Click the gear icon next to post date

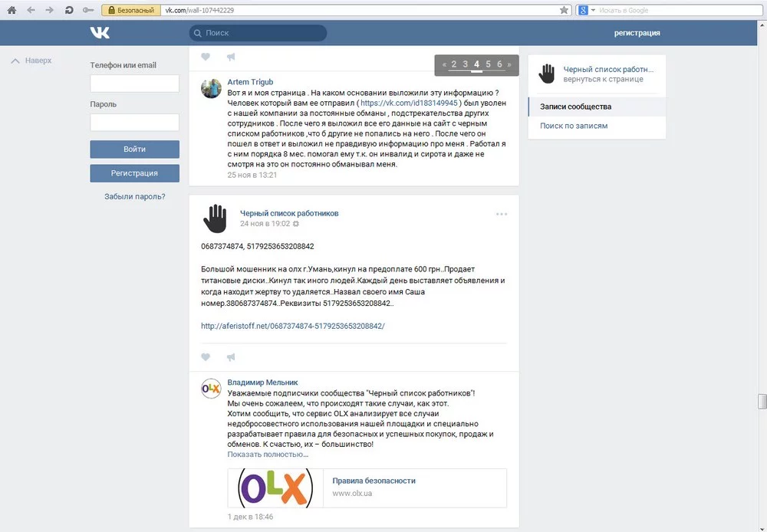pyautogui.click(x=296, y=224)
